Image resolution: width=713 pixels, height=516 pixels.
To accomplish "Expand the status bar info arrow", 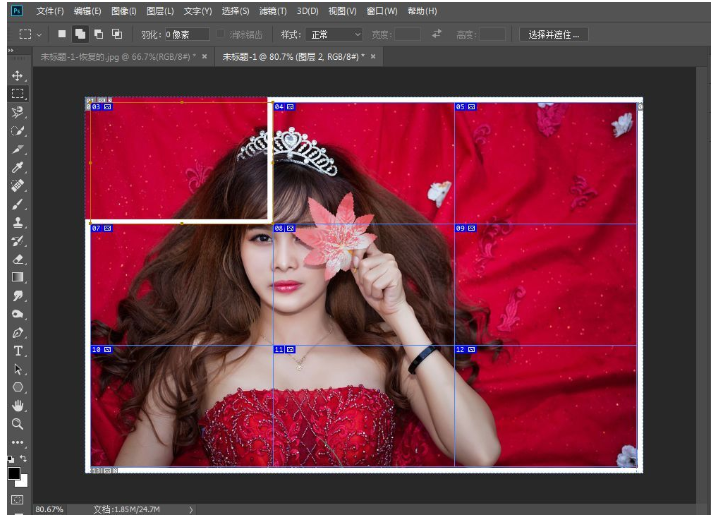I will coord(190,509).
